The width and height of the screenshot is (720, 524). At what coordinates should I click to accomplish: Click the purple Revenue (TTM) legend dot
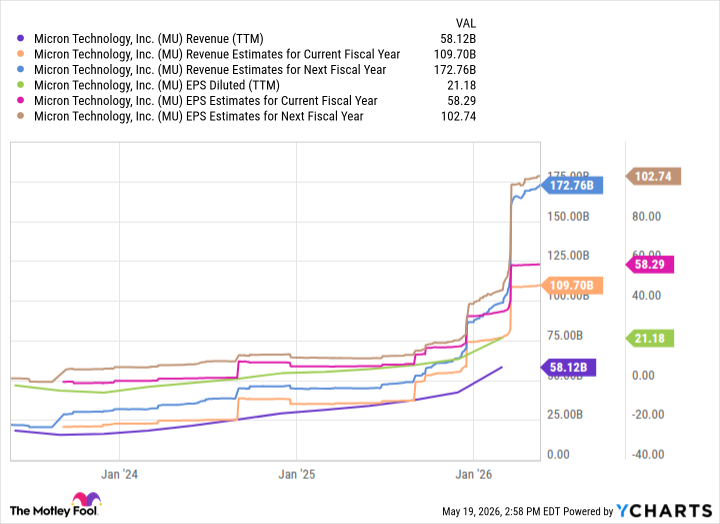(x=20, y=39)
